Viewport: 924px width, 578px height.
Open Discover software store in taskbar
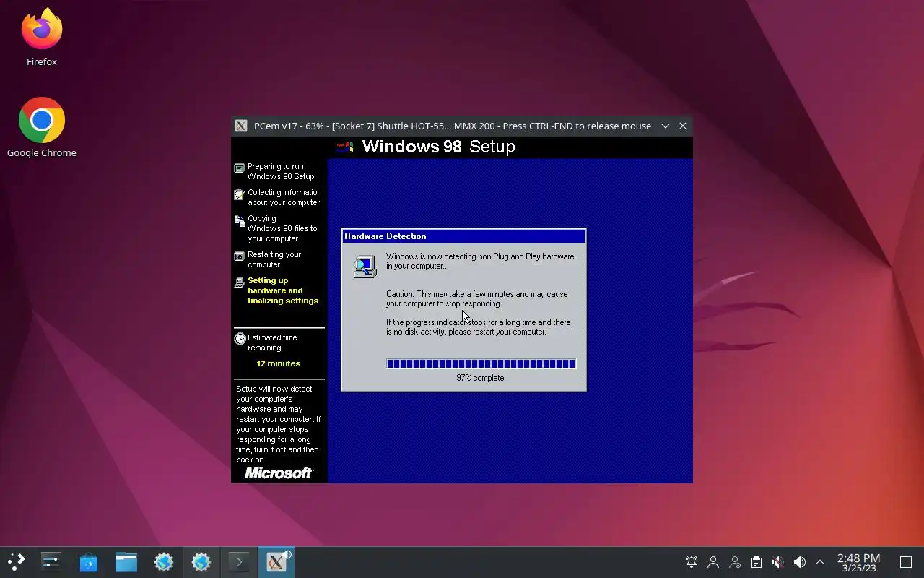click(x=88, y=562)
